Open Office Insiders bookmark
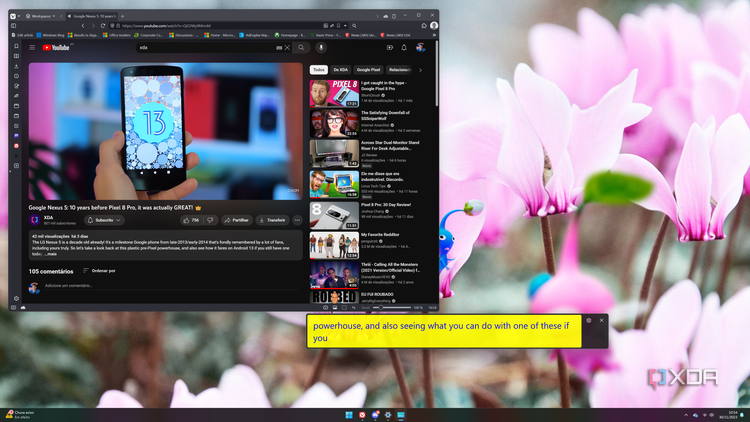 (116, 35)
